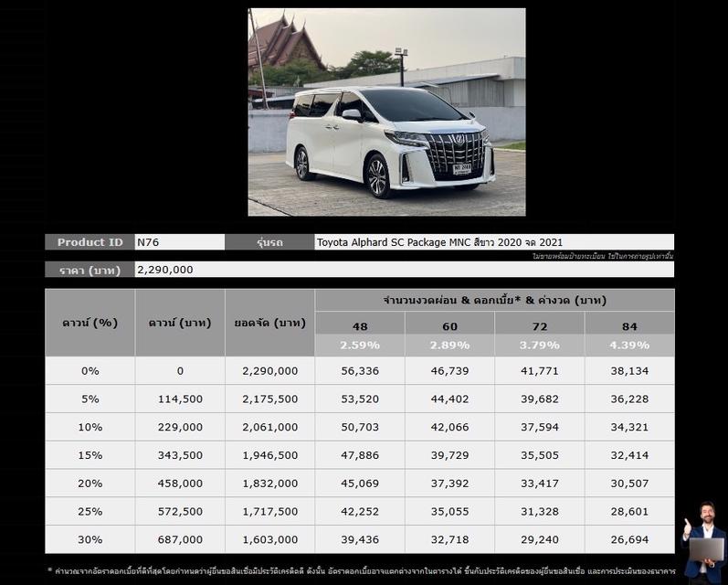Click the 2.89% interest rate cell

450,346
